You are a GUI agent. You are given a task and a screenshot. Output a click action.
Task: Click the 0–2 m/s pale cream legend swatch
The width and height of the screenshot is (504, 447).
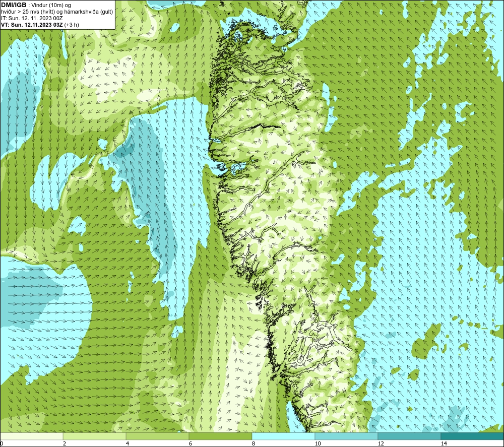pyautogui.click(x=31, y=436)
